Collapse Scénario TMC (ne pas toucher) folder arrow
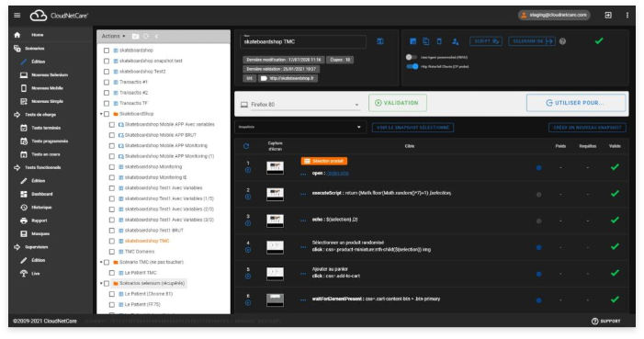The width and height of the screenshot is (644, 339). click(x=101, y=262)
